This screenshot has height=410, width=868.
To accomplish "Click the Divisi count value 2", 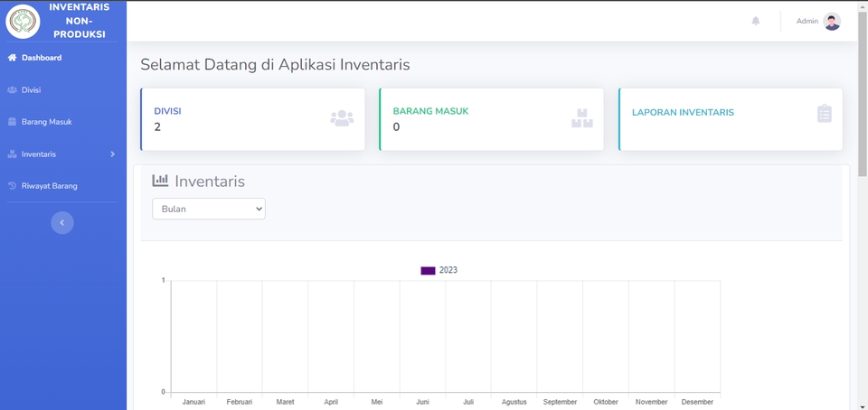I will [x=157, y=127].
